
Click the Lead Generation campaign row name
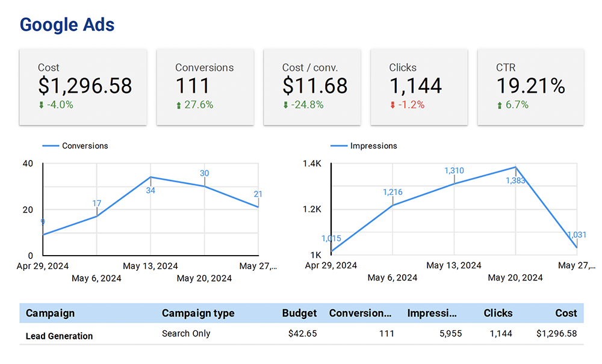tap(59, 336)
